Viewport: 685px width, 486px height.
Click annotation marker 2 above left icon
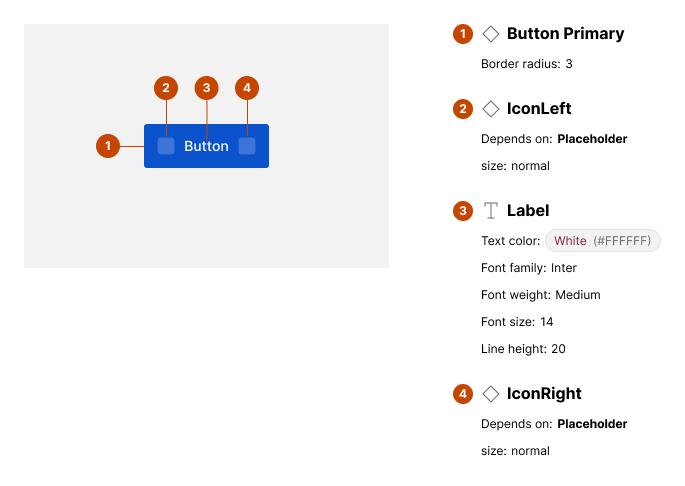166,88
